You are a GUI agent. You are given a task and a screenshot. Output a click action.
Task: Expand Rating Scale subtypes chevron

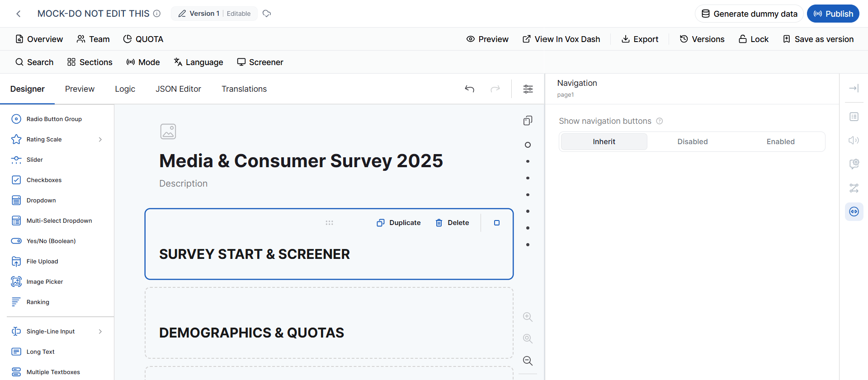(100, 139)
